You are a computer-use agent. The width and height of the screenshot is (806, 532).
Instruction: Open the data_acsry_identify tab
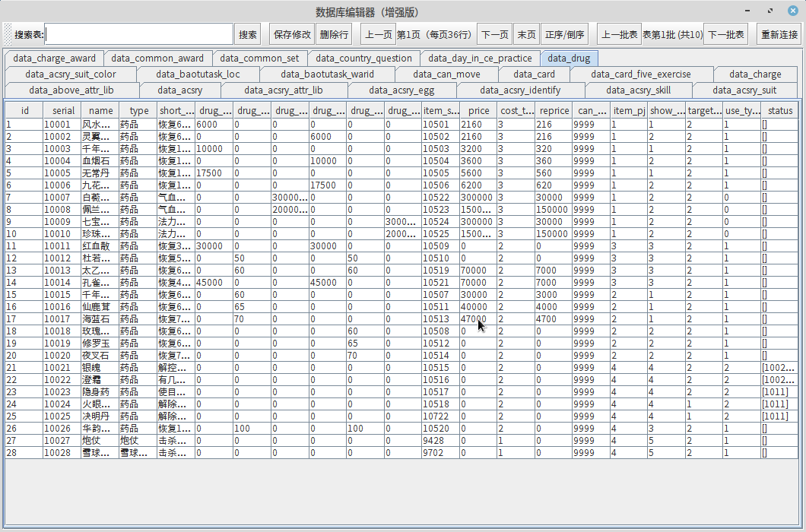(520, 90)
